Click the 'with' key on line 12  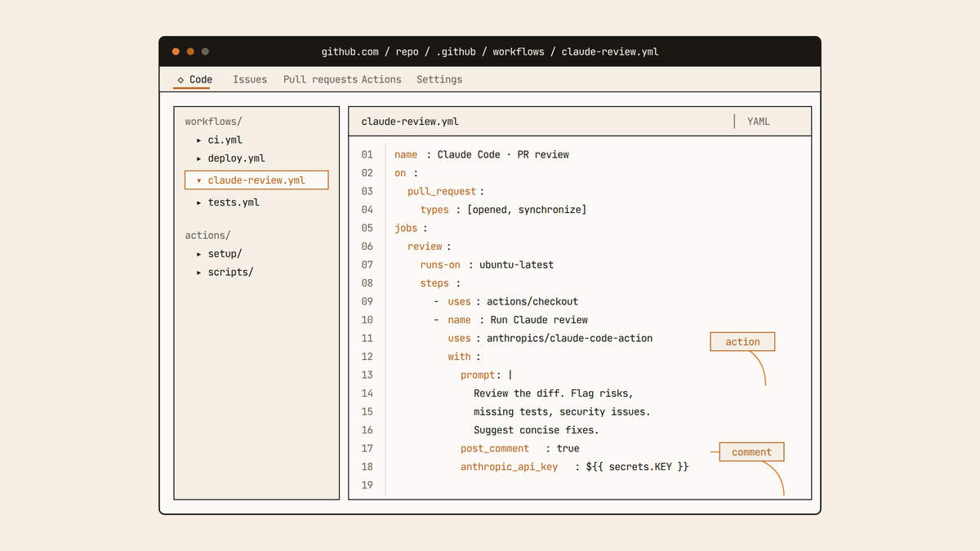tap(459, 357)
